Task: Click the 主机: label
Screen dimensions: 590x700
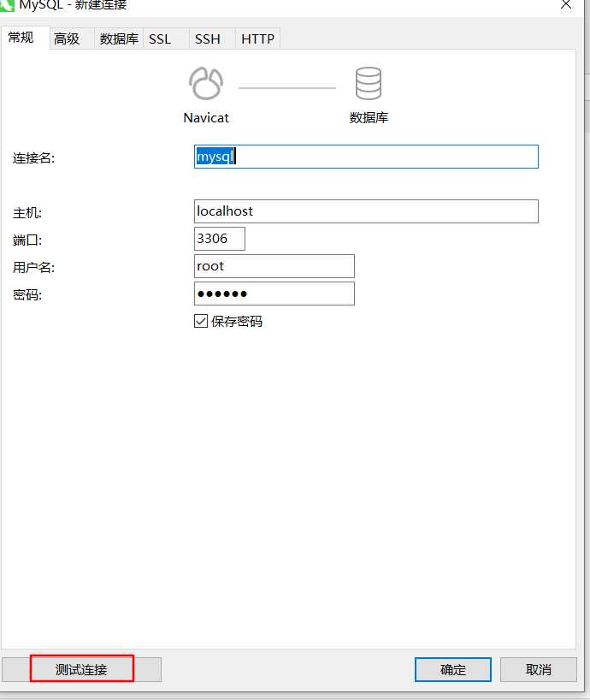Action: coord(27,213)
